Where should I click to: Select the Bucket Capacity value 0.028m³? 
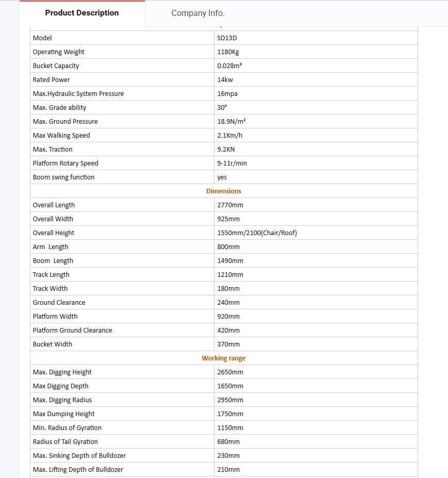click(230, 65)
